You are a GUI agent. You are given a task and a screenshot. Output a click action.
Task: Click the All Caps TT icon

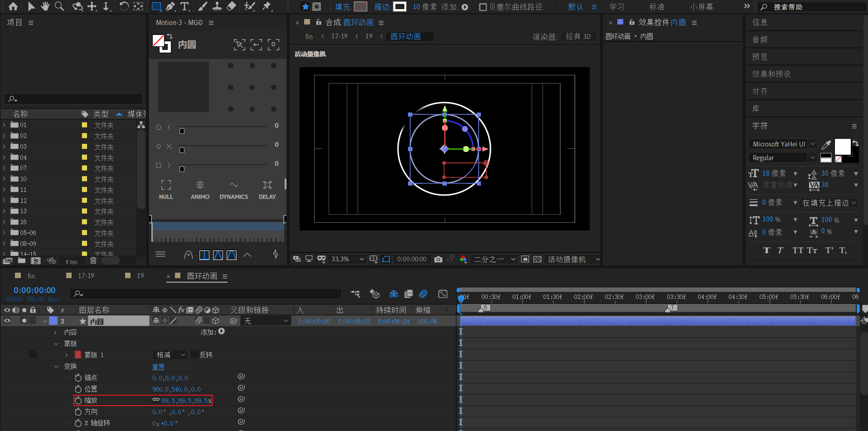click(x=798, y=250)
